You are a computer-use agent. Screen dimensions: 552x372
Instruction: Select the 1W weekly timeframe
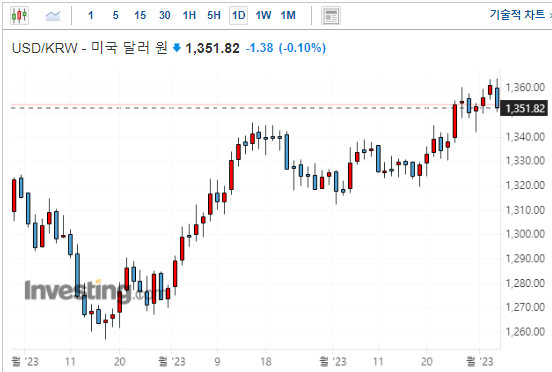click(263, 15)
